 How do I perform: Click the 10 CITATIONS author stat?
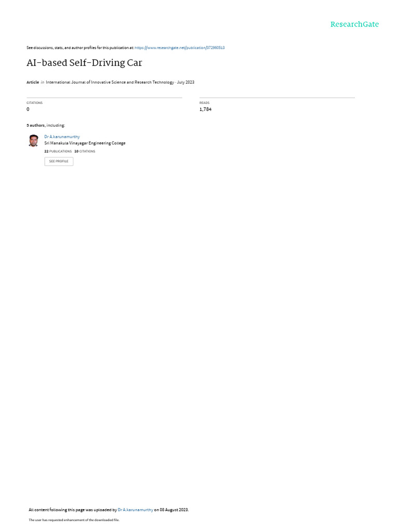(x=85, y=151)
